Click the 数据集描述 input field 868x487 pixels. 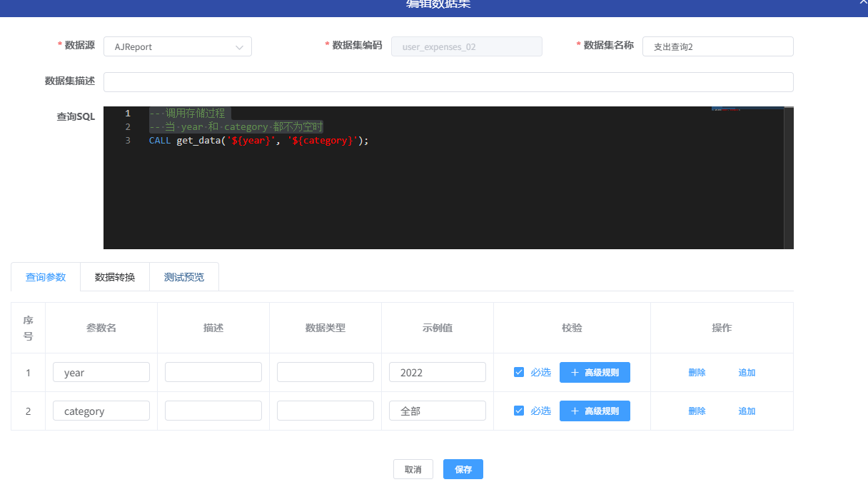coord(448,82)
